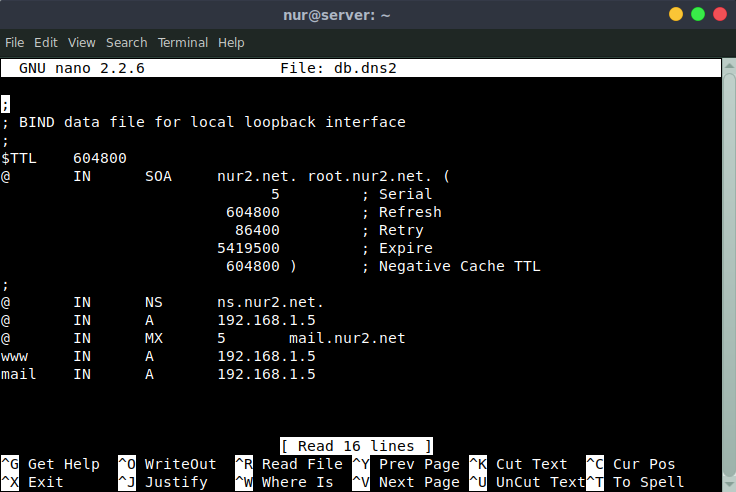Click the 'File: db.dns2' title text

[338, 68]
